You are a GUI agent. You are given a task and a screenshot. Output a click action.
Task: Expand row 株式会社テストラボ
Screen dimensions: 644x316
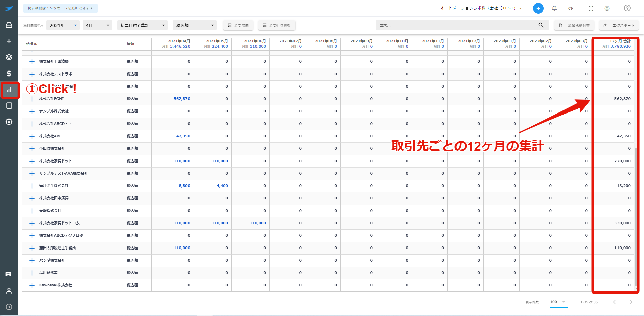[32, 74]
